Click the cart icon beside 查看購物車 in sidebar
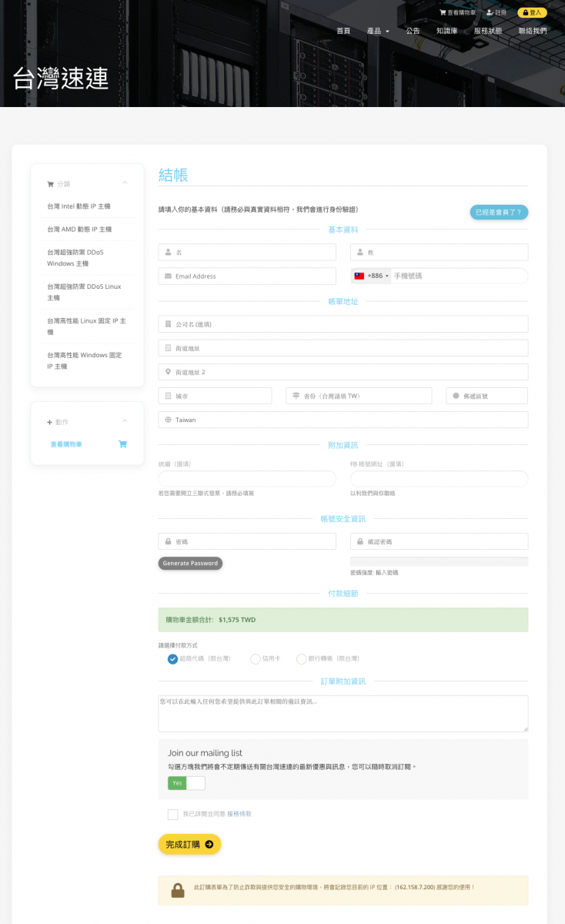565x924 pixels. coord(122,444)
